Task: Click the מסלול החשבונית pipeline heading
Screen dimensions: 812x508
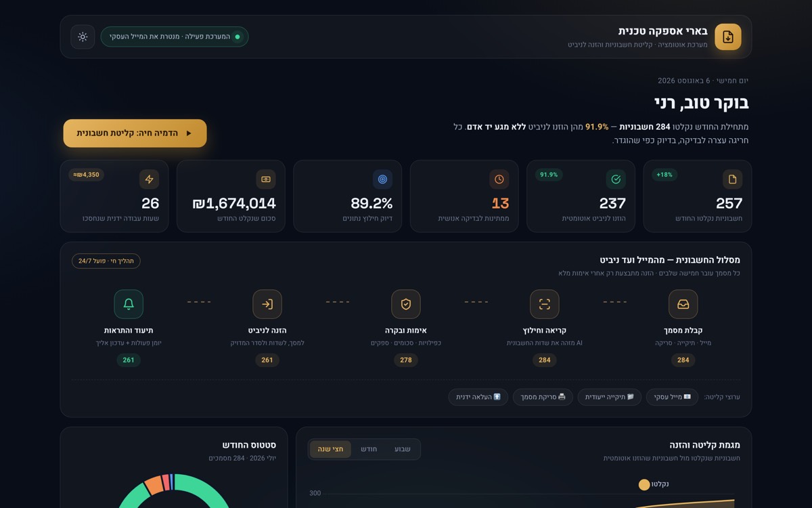Action: [670, 260]
